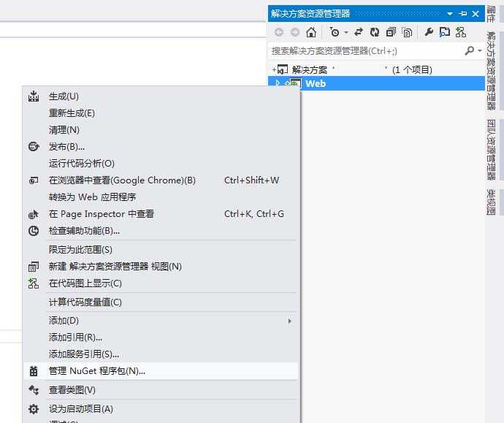Viewport: 504px width, 423px height.
Task: Click the submenu arrow beside 添加(D)
Action: [289, 321]
